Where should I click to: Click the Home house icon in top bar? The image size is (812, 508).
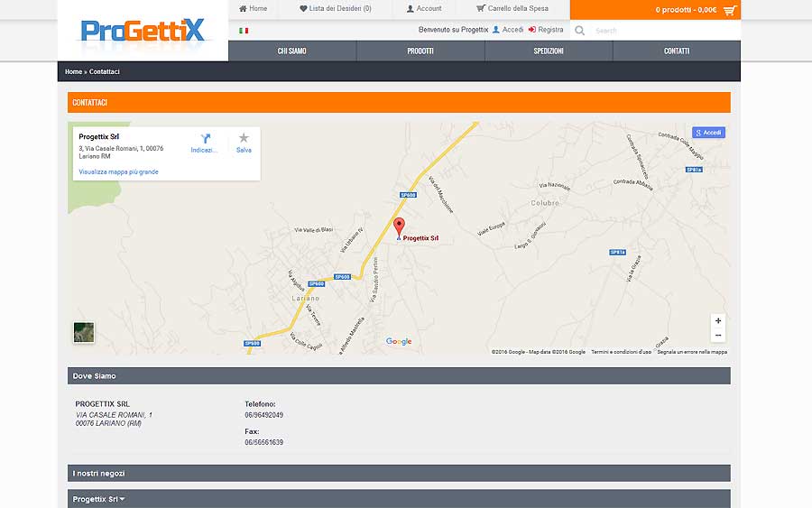pos(243,8)
